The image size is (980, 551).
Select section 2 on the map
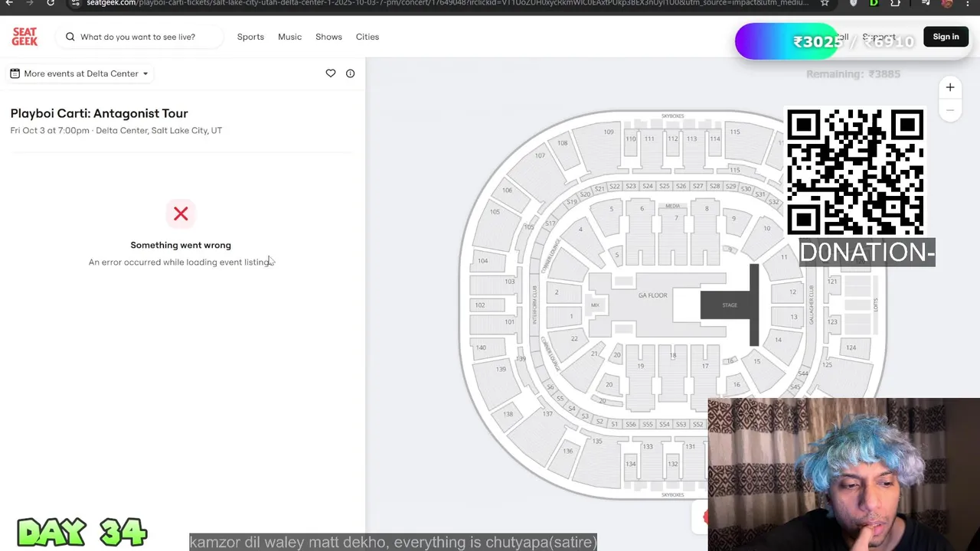(557, 292)
